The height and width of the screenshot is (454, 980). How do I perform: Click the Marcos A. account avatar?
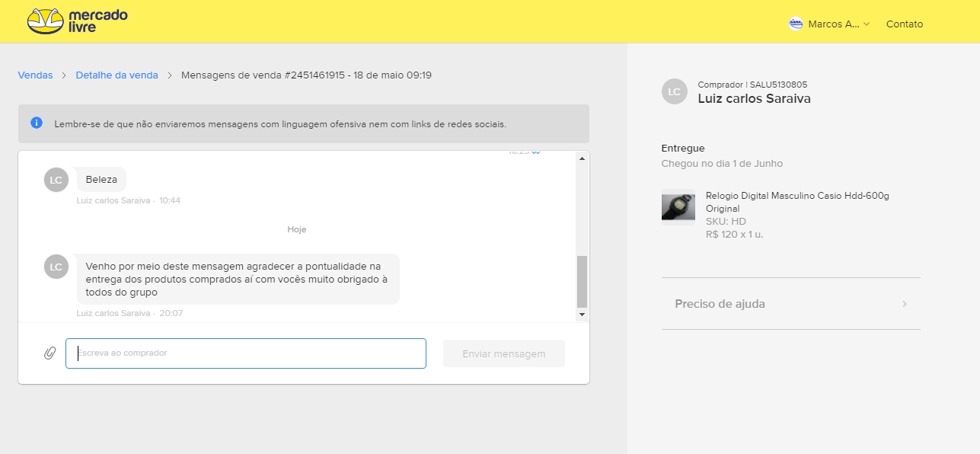pyautogui.click(x=796, y=24)
